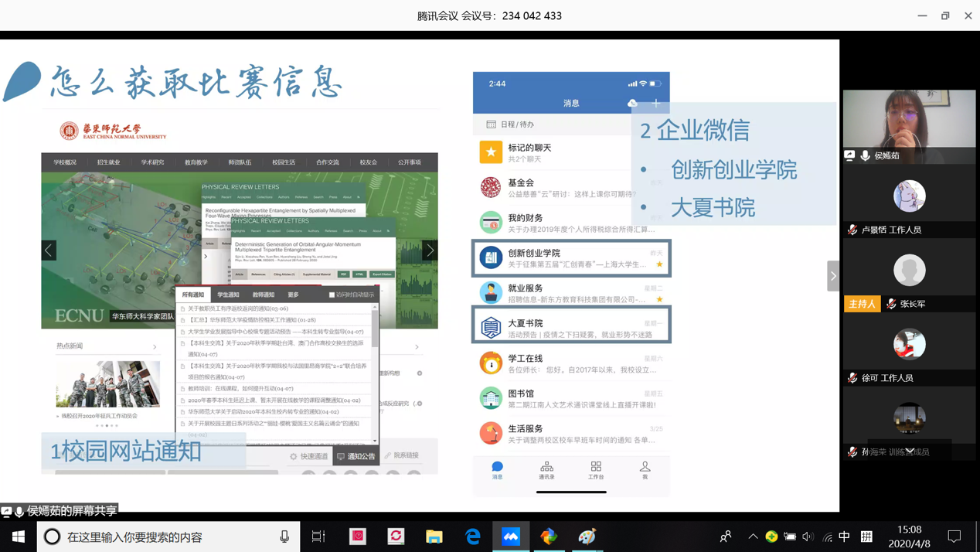Click the next-slide arrow on the banner
The width and height of the screenshot is (980, 552).
(430, 250)
